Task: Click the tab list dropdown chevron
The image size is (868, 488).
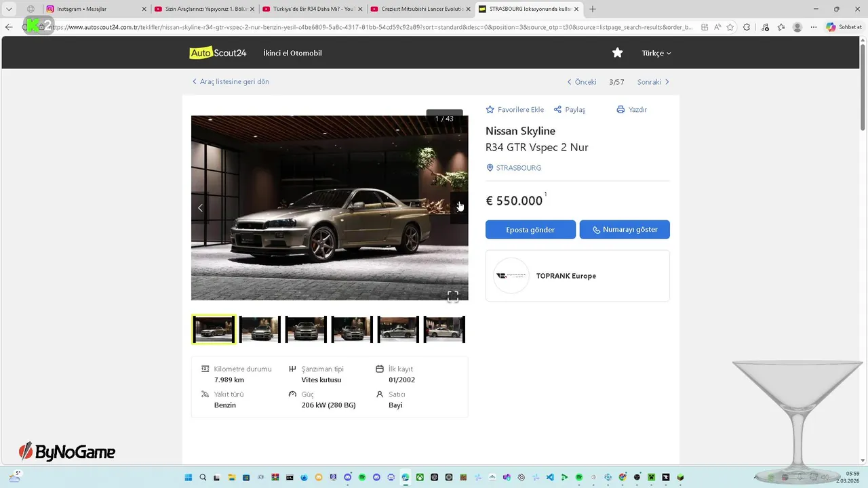Action: pos(9,9)
